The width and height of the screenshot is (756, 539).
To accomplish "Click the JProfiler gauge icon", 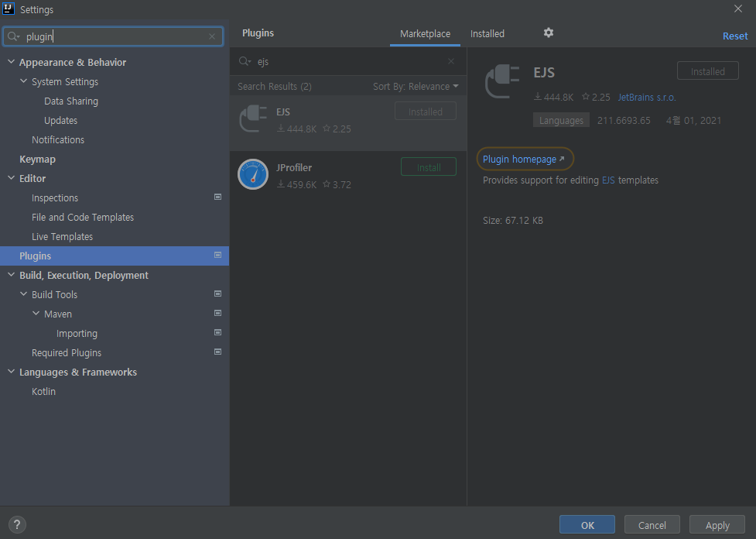I will [x=253, y=174].
